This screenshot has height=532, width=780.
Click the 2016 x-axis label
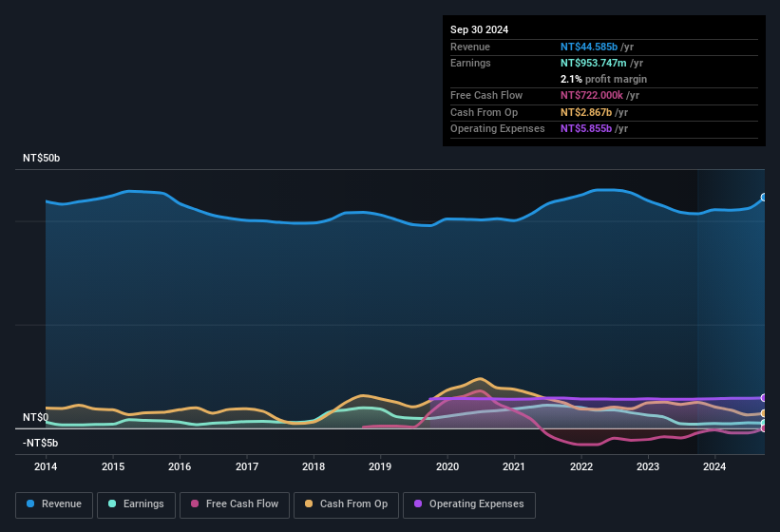click(180, 466)
